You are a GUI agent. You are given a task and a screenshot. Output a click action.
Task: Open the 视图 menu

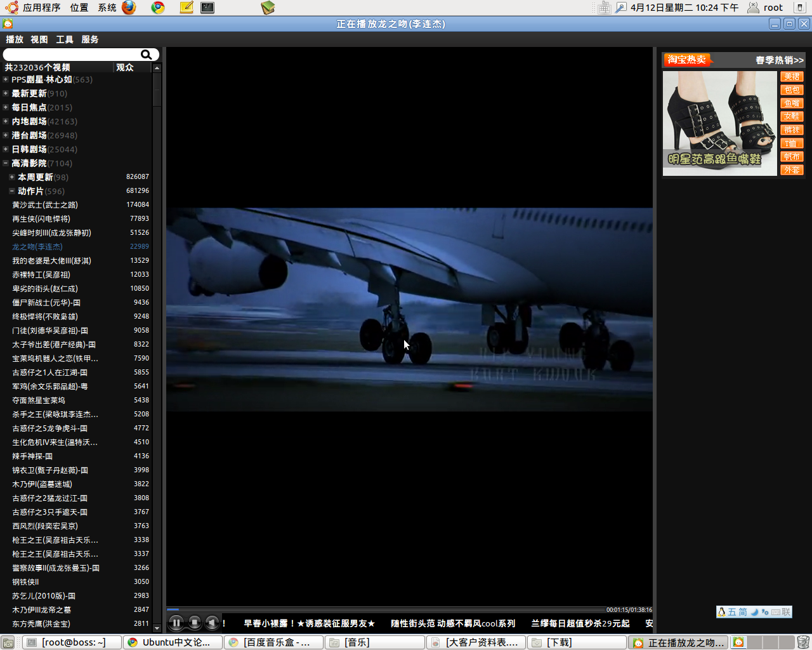coord(39,39)
